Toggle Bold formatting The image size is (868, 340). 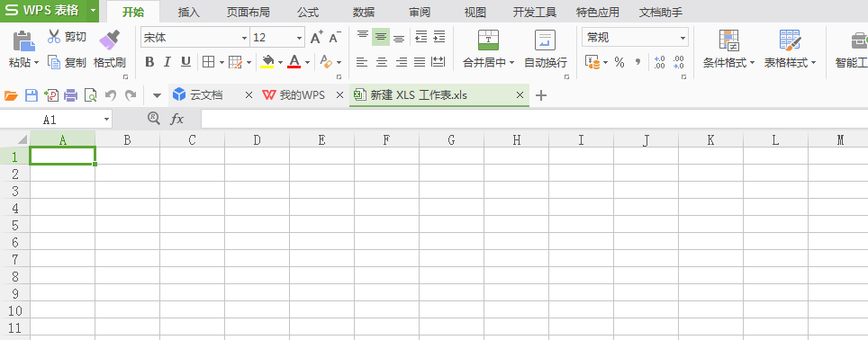click(x=149, y=62)
